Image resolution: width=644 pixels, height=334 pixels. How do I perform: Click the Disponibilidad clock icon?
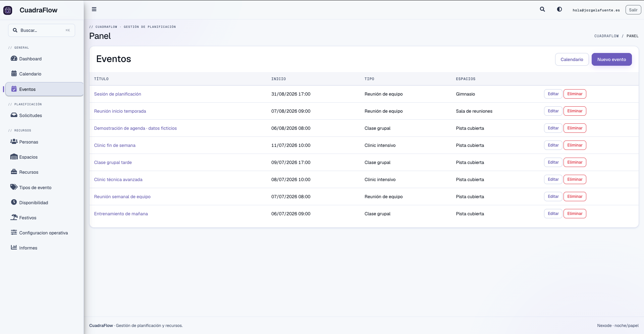[x=14, y=202]
